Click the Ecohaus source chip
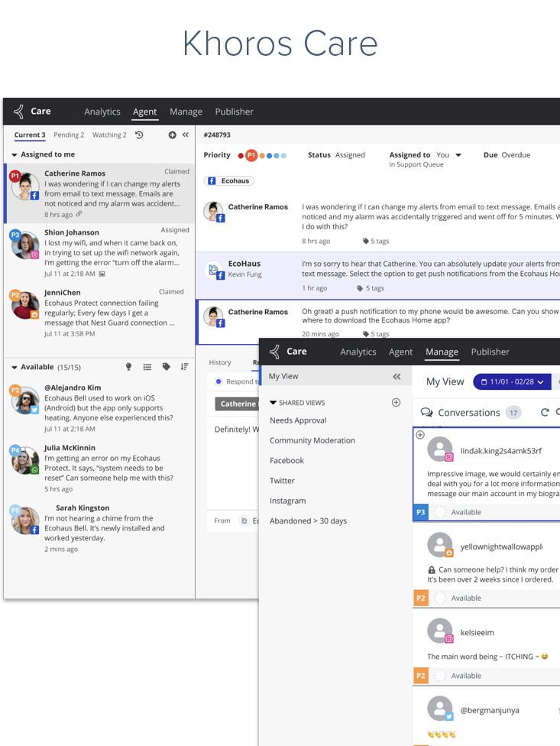 (229, 181)
